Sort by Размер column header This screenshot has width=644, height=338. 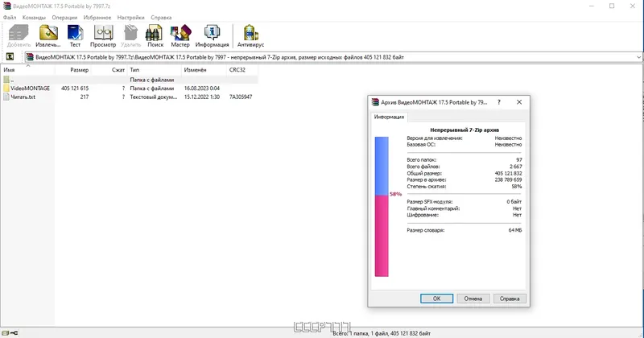[x=72, y=70]
